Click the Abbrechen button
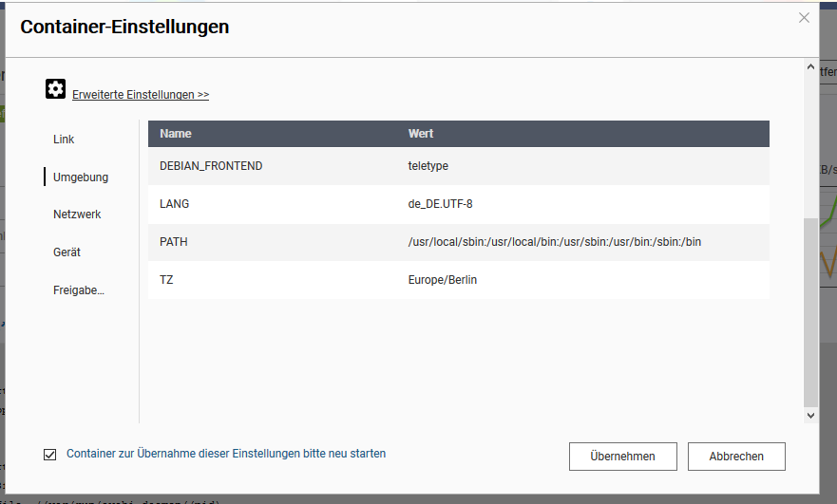 (x=736, y=457)
